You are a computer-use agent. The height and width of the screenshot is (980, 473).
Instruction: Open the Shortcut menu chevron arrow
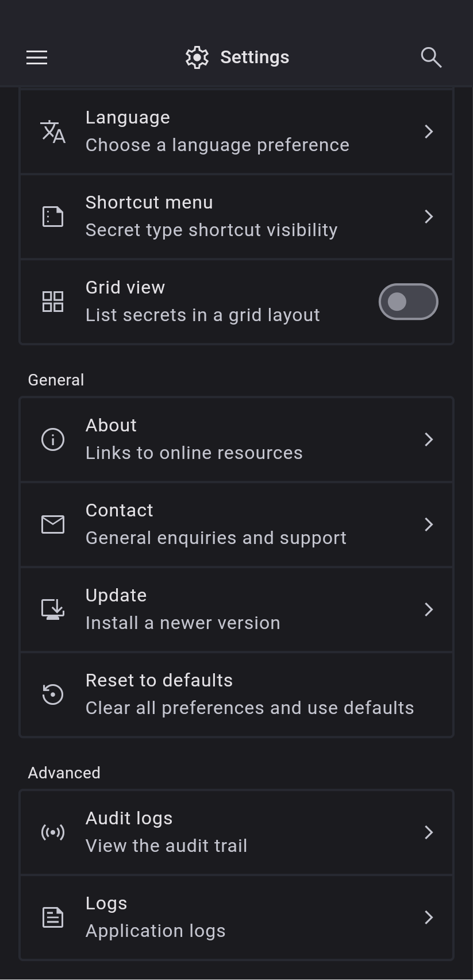pyautogui.click(x=429, y=217)
